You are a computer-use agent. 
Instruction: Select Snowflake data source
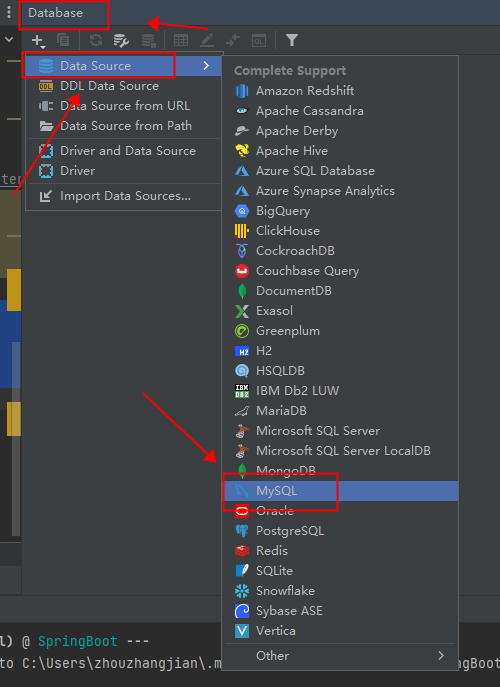click(x=341, y=591)
